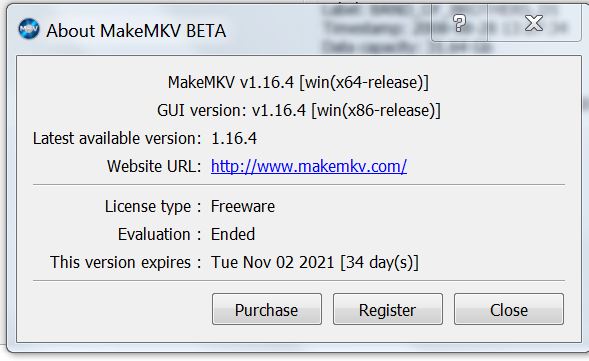The width and height of the screenshot is (589, 361).
Task: Click the Website URL label
Action: 154,166
